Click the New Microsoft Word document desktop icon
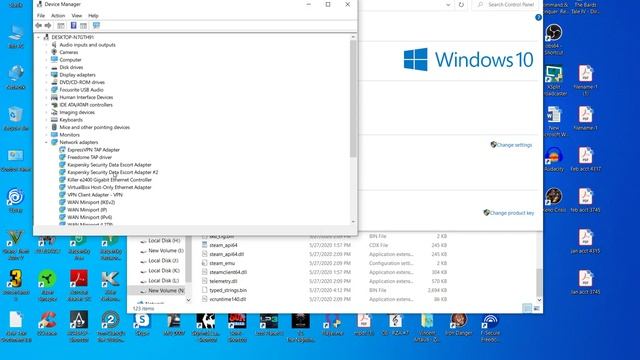 pyautogui.click(x=554, y=121)
